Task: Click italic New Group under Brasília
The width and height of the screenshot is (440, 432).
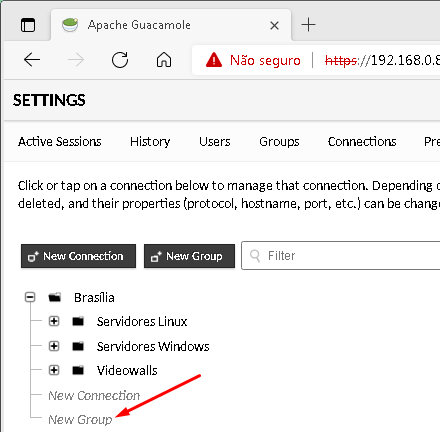Action: pos(80,420)
